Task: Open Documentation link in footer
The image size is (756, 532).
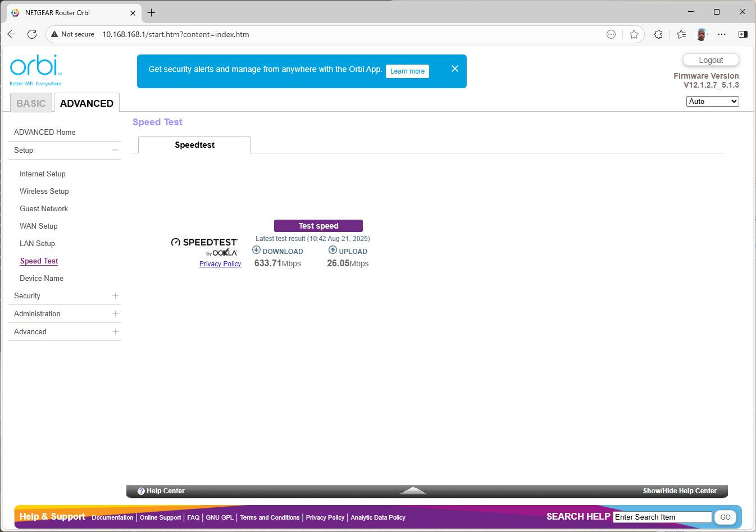Action: [x=112, y=517]
